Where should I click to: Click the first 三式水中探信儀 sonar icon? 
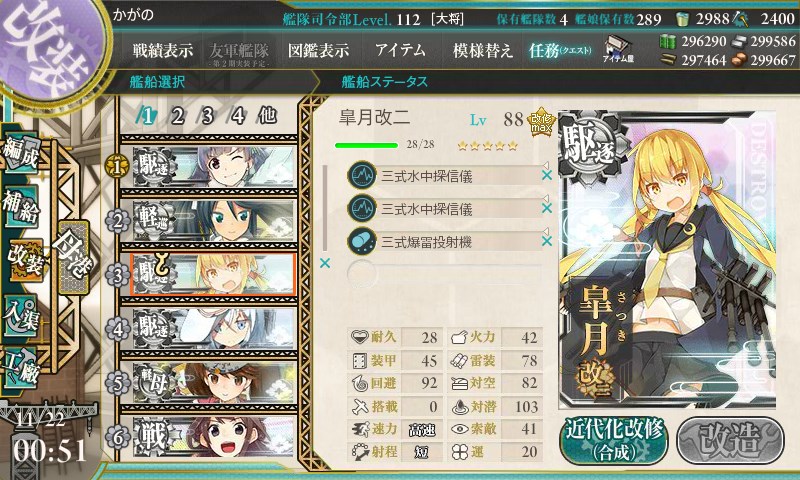click(x=362, y=175)
